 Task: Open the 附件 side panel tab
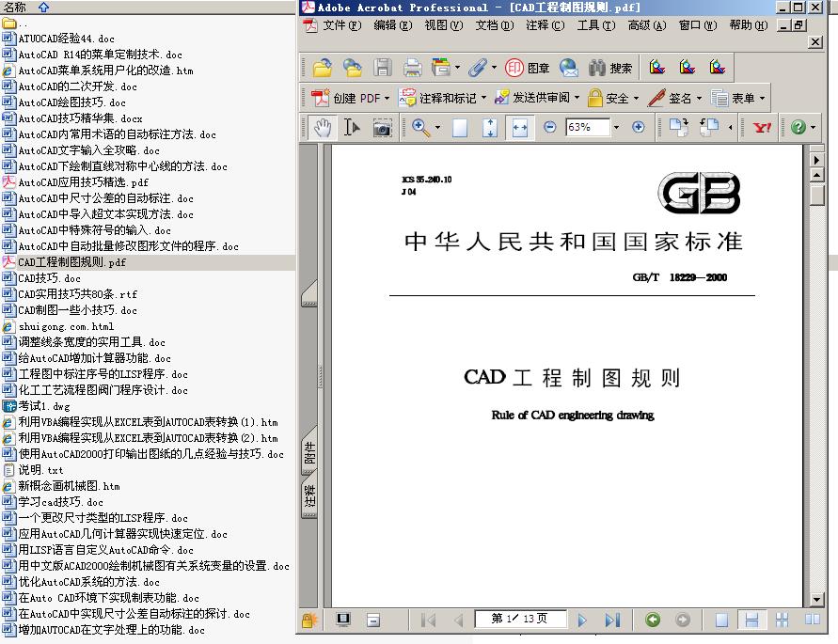[308, 452]
